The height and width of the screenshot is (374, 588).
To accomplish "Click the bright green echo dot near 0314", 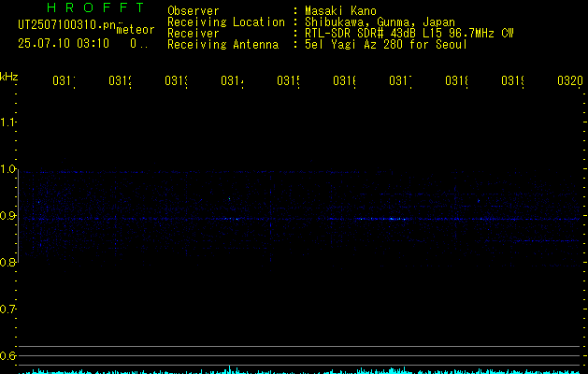I will click(x=229, y=199).
